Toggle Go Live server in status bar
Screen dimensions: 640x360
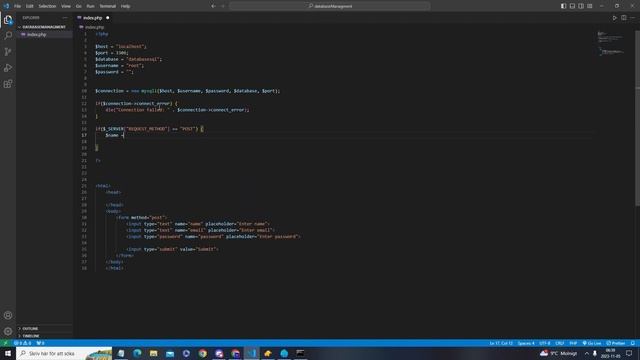pyautogui.click(x=592, y=343)
